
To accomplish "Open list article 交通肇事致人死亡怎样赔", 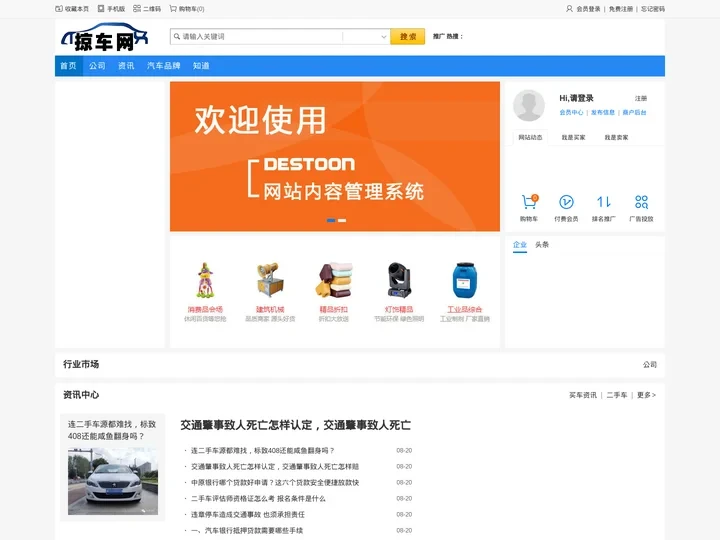I will tap(275, 467).
